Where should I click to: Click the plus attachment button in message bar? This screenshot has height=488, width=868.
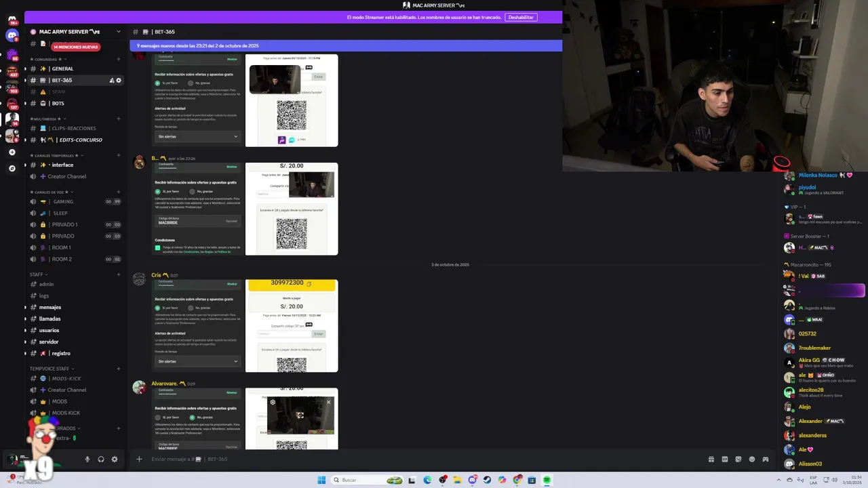[139, 459]
